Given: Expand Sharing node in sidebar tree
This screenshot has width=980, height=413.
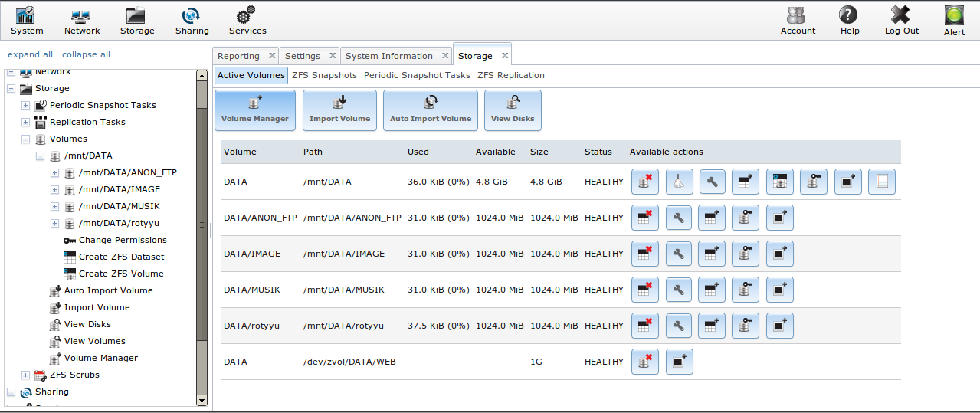Looking at the screenshot, I should coord(11,392).
